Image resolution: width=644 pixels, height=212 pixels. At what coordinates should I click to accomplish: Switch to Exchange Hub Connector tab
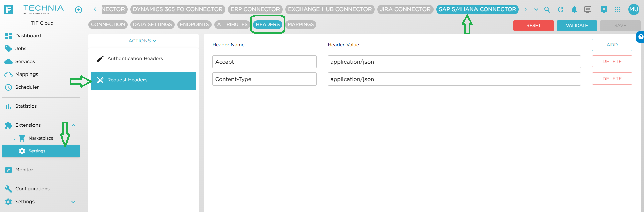(330, 9)
